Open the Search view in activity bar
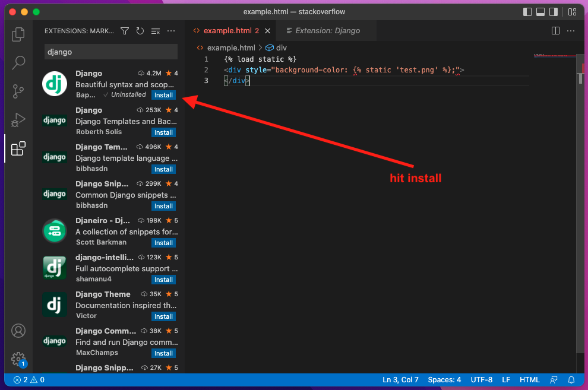The width and height of the screenshot is (588, 390). pos(18,62)
